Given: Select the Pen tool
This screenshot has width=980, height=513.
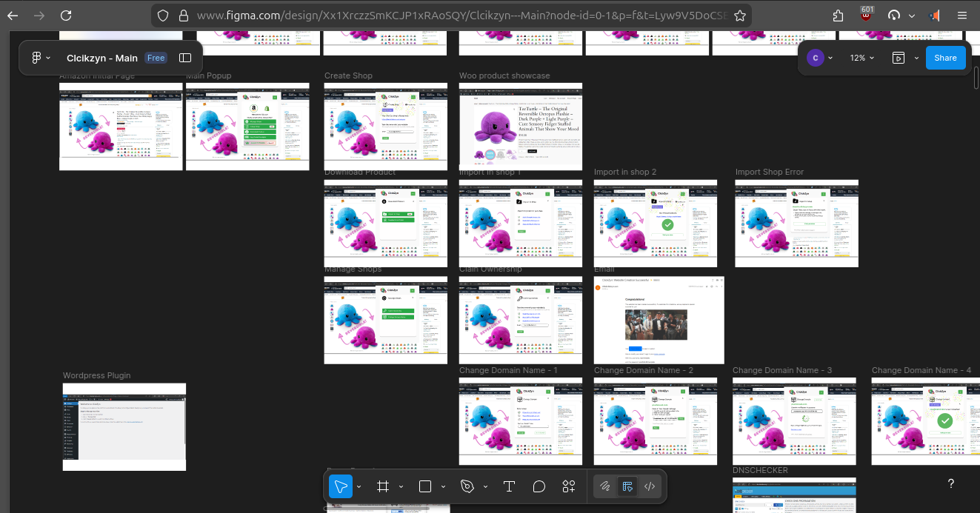Looking at the screenshot, I should click(467, 486).
